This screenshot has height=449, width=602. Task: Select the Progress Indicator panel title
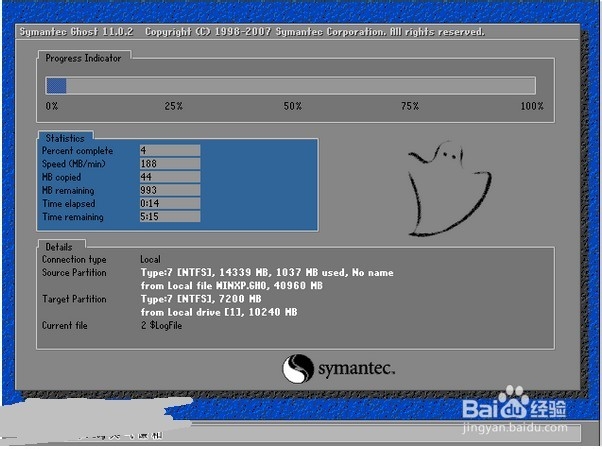83,58
